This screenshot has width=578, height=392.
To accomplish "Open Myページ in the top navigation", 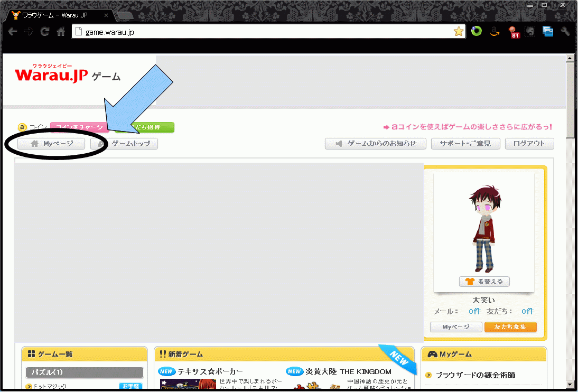I will (51, 144).
